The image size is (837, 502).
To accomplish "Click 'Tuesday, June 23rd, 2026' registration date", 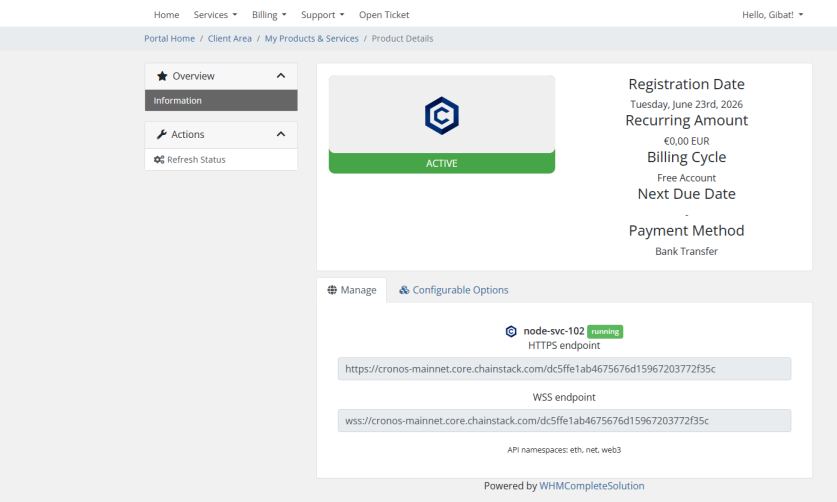I will tap(686, 104).
